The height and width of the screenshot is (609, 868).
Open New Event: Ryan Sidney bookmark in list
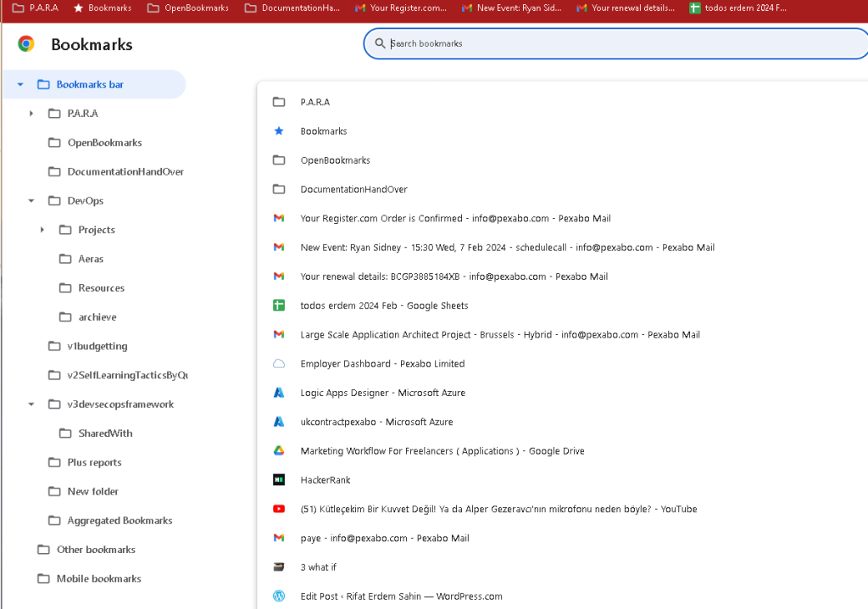point(508,247)
